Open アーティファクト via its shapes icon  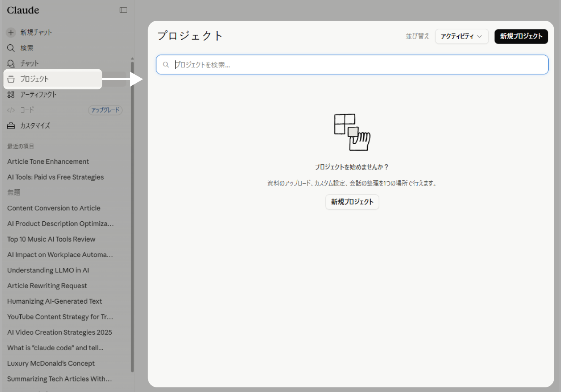pos(11,95)
